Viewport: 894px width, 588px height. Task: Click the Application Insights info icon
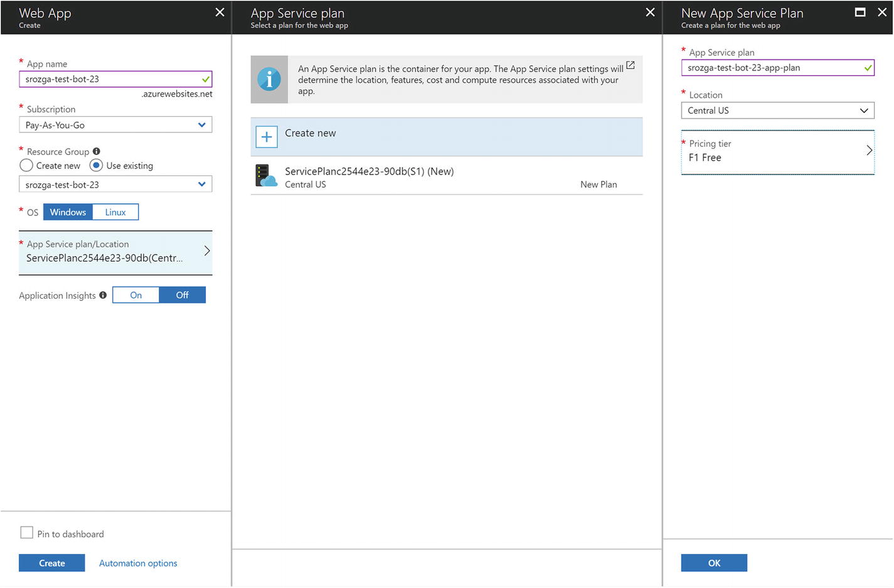coord(103,295)
